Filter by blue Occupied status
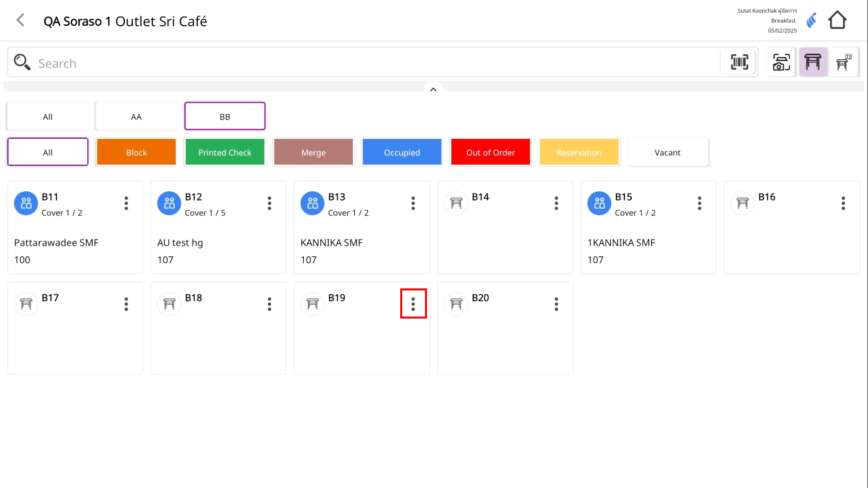The height and width of the screenshot is (488, 868). click(x=402, y=152)
